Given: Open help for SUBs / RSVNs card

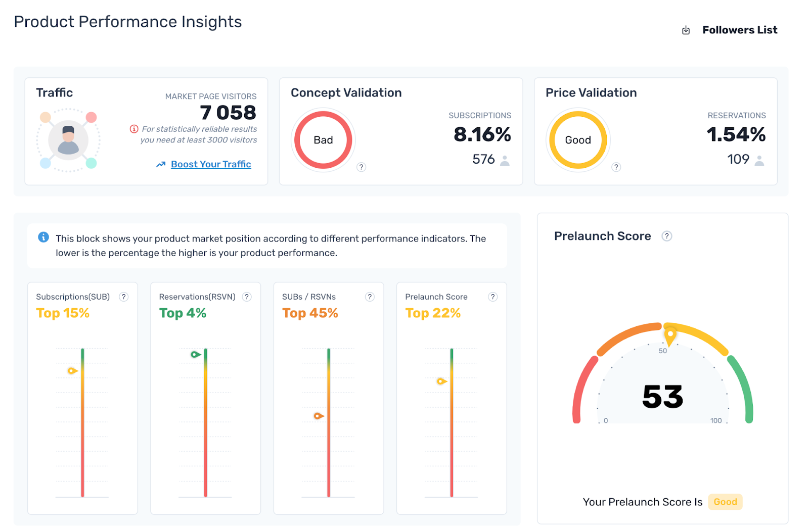Looking at the screenshot, I should (370, 297).
